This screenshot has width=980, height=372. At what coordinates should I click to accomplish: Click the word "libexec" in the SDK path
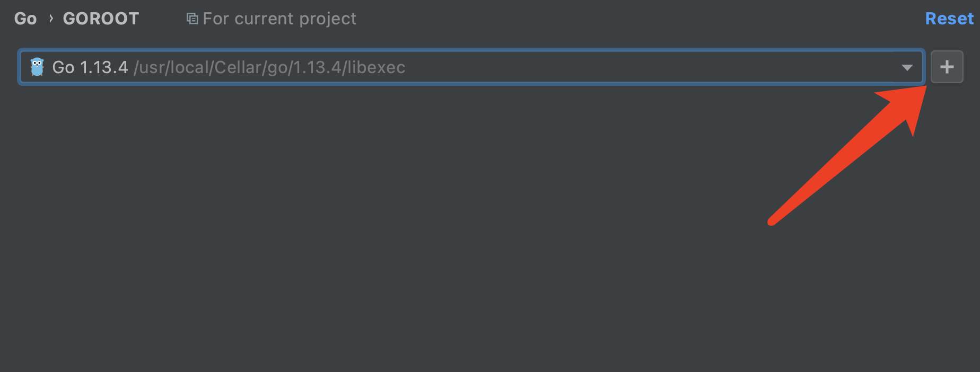377,67
